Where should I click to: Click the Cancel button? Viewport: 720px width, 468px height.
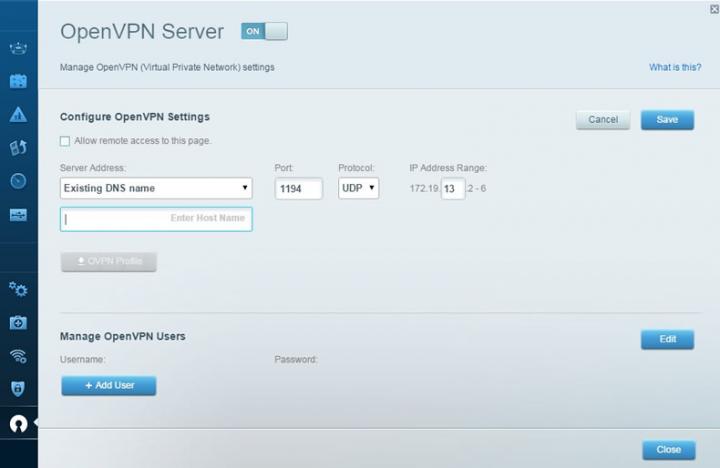pos(603,120)
